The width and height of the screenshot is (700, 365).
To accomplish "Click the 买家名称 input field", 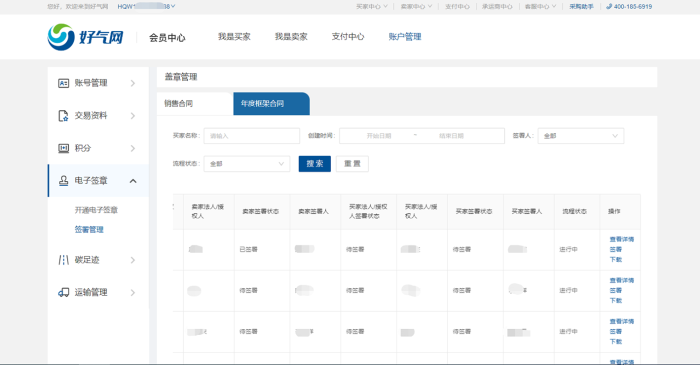I will point(252,136).
